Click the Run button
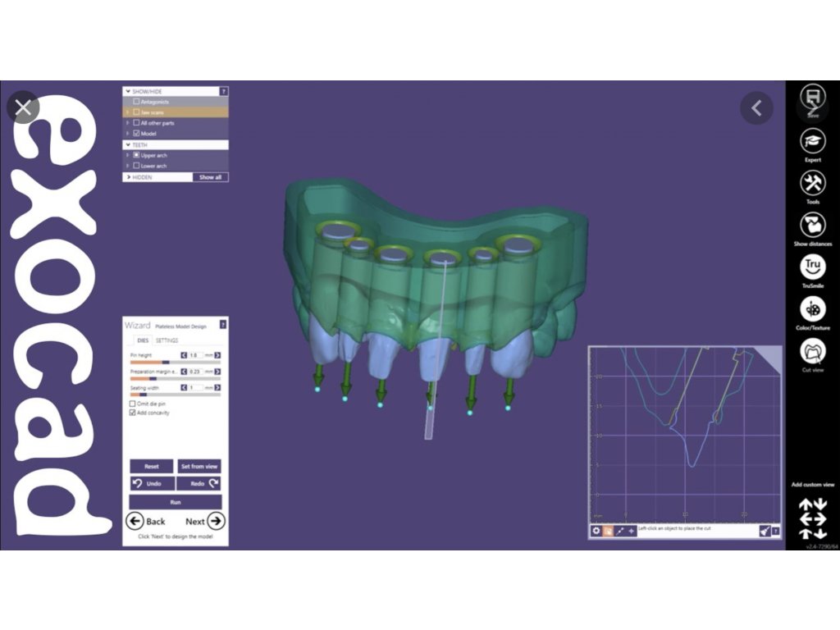840x630 pixels. [176, 502]
